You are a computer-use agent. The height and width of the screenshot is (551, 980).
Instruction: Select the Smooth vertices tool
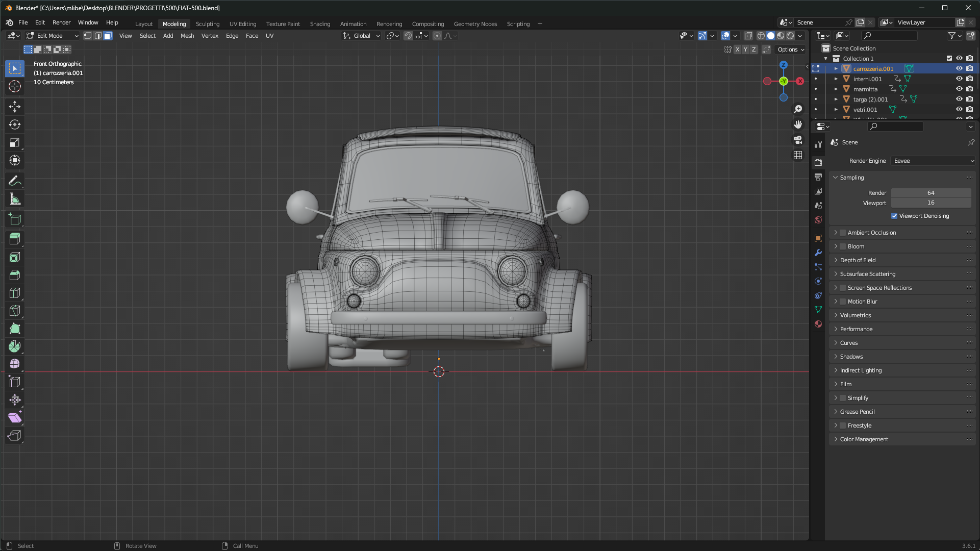[x=15, y=364]
